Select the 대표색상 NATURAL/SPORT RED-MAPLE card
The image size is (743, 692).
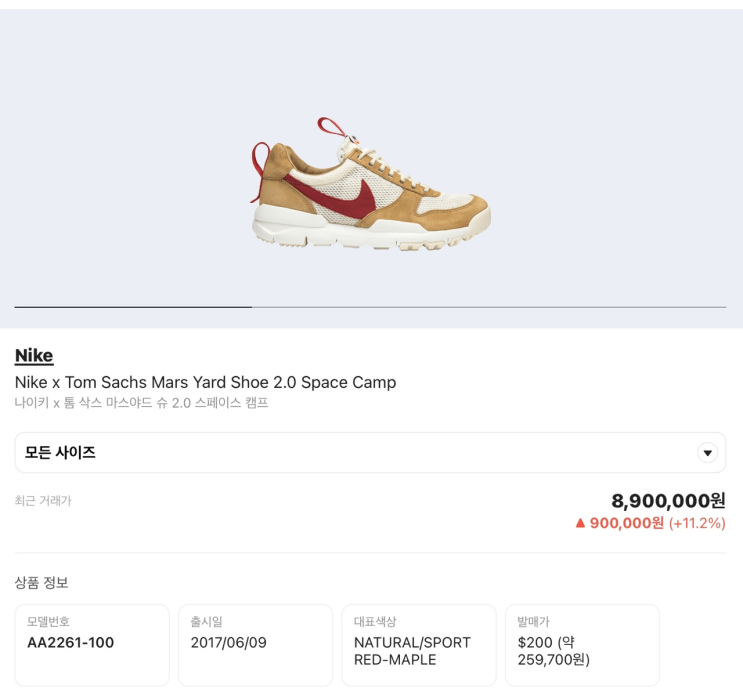[419, 645]
